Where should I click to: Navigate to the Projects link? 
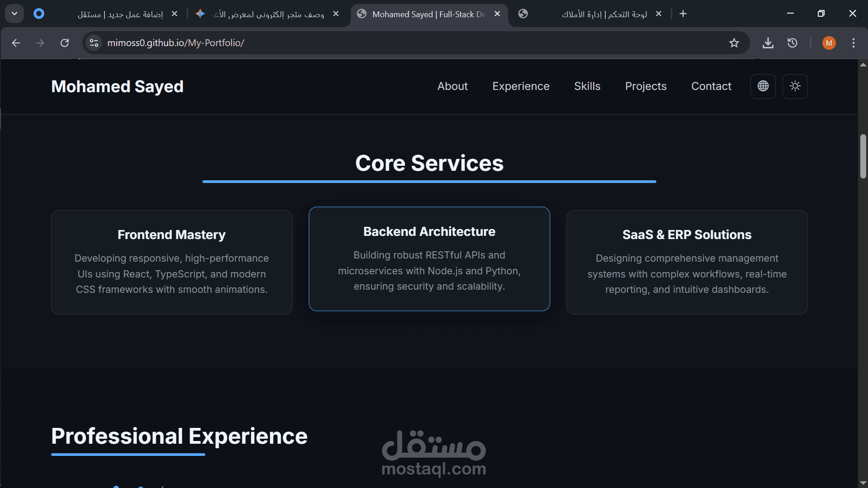coord(646,86)
